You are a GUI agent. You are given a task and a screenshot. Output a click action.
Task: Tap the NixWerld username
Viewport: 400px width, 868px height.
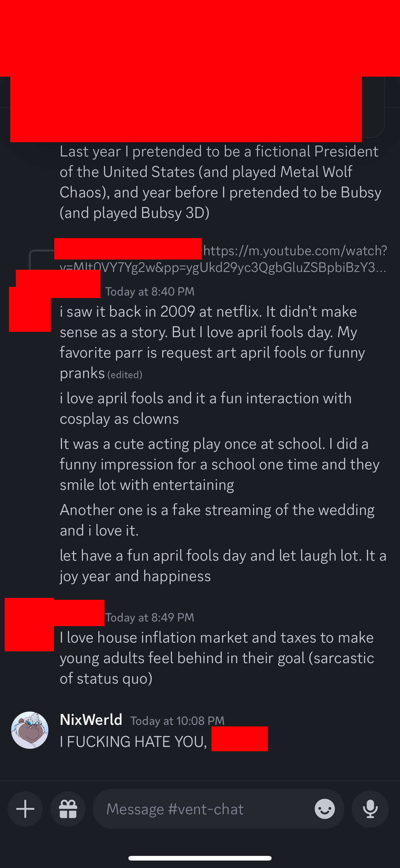pos(91,720)
